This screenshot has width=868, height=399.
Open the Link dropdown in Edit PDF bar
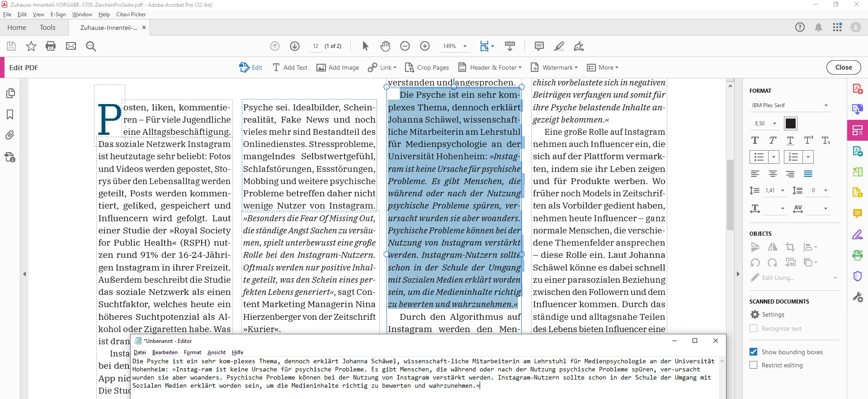(382, 67)
